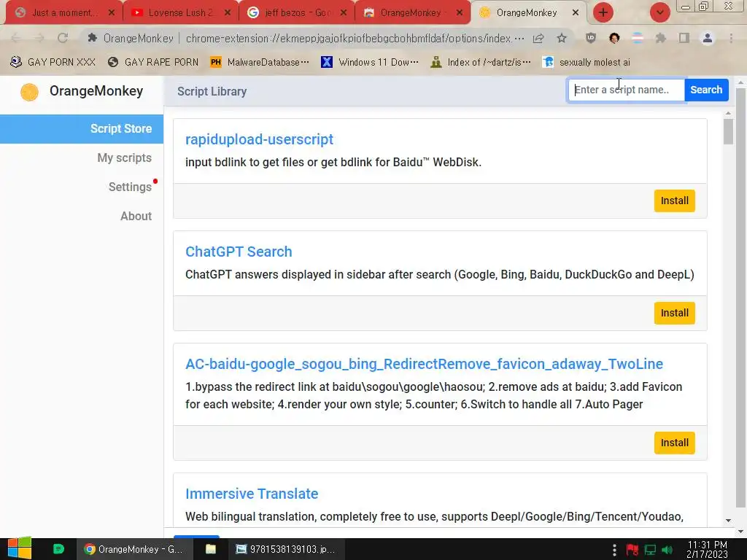747x560 pixels.
Task: Open the green chat app in taskbar
Action: pyautogui.click(x=58, y=549)
